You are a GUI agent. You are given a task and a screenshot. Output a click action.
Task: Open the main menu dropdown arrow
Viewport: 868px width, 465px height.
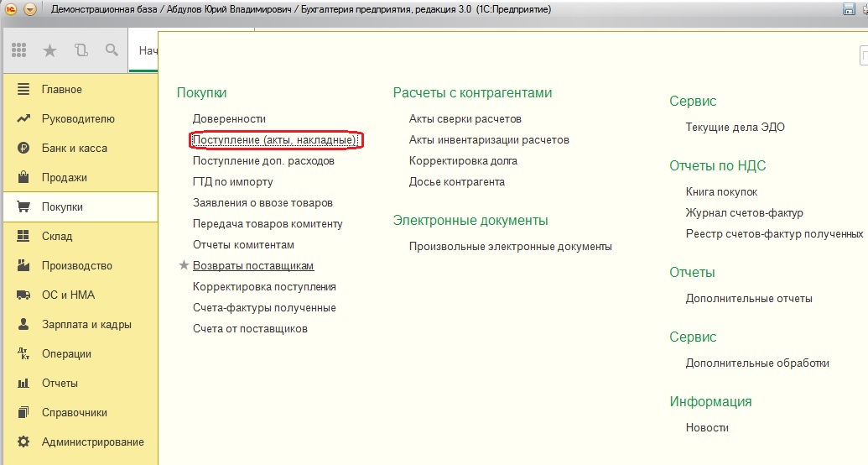(30, 9)
